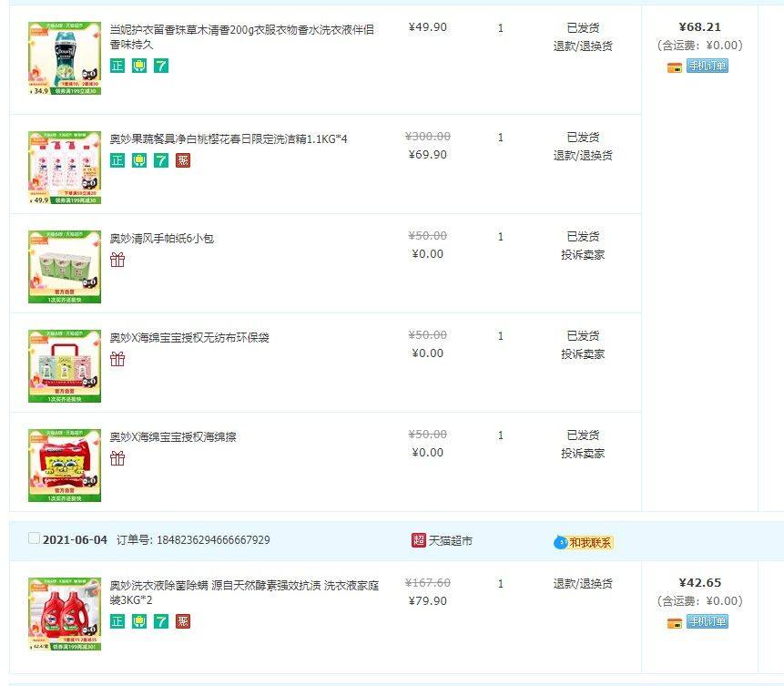The height and width of the screenshot is (686, 784).
Task: Click 退款/退换货 for 奥妙洗衣液 item
Action: [583, 583]
